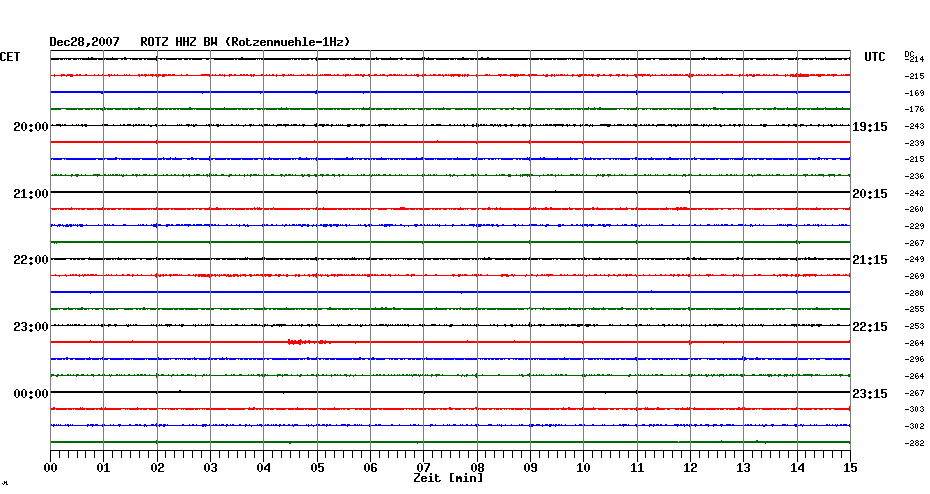Screen dimensions: 930x494
Task: Click the DC offset value -302
Action: point(914,426)
